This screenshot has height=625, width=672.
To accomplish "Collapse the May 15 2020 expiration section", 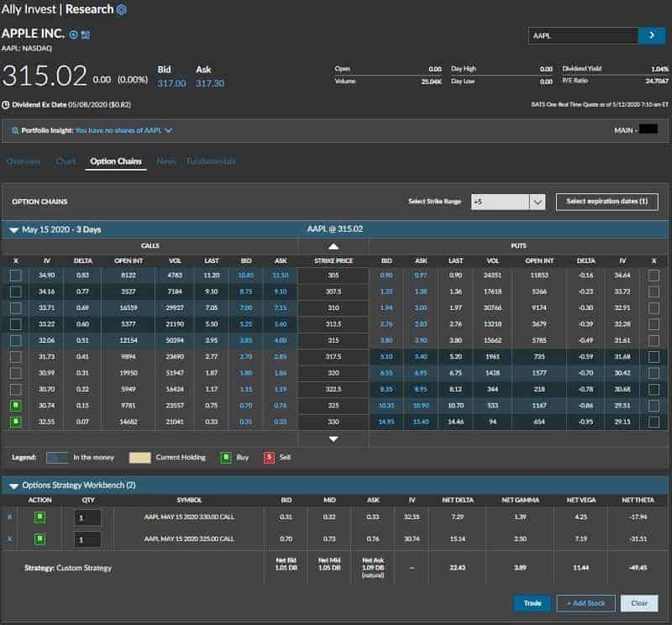I will click(14, 229).
